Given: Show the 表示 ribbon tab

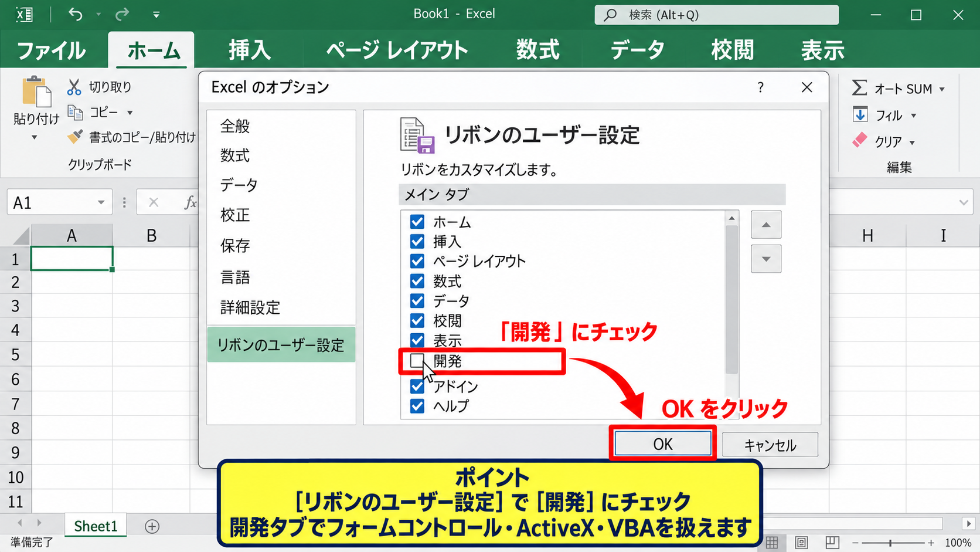Looking at the screenshot, I should click(823, 50).
